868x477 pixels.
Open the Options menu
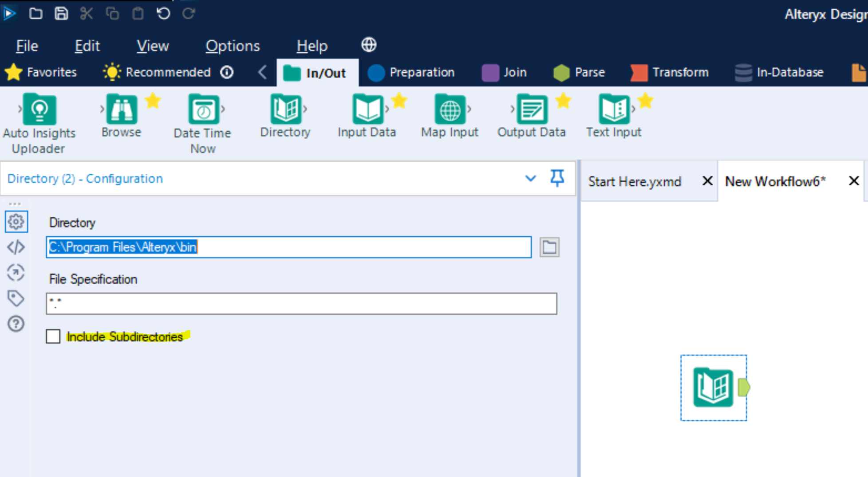click(x=233, y=45)
